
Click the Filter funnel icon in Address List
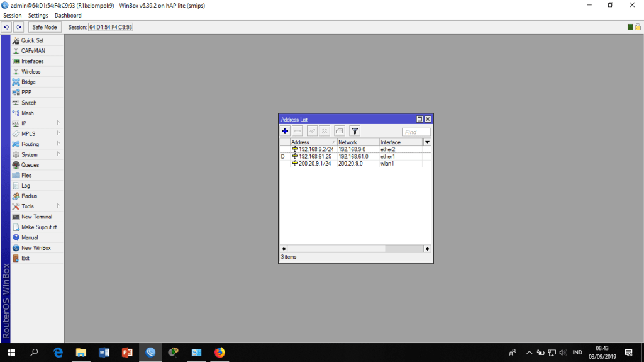355,131
